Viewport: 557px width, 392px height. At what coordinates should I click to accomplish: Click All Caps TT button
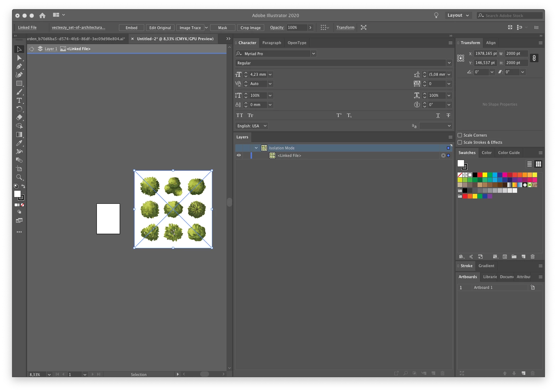[240, 115]
